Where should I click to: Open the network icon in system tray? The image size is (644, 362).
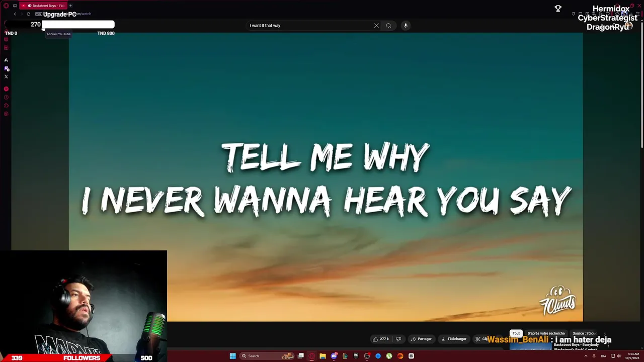point(613,356)
